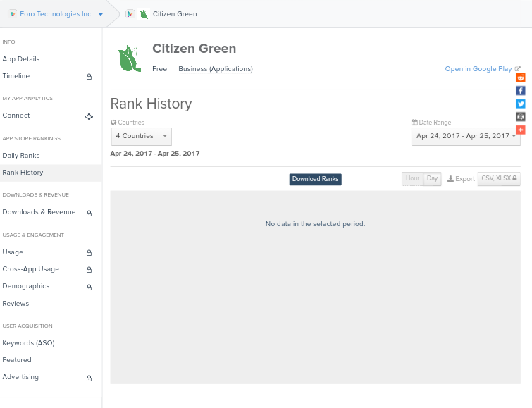Open the Reviews sidebar item
This screenshot has width=532, height=408.
(x=16, y=304)
